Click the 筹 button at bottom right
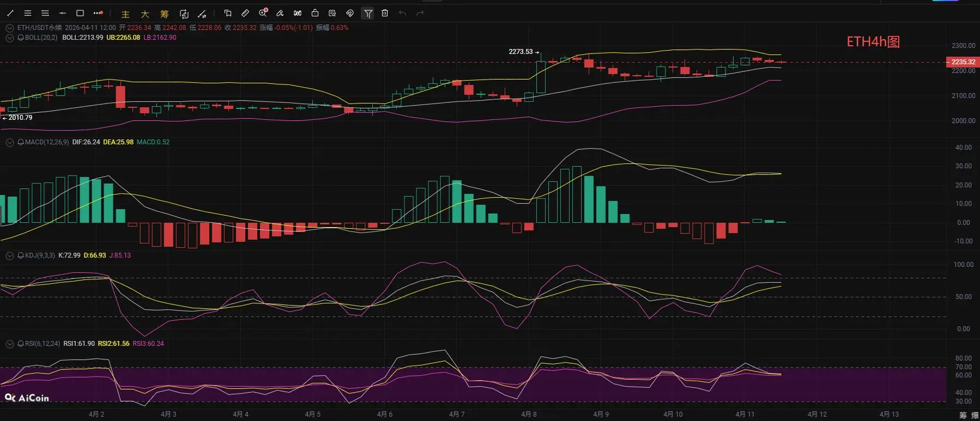This screenshot has height=421, width=980. [963, 416]
